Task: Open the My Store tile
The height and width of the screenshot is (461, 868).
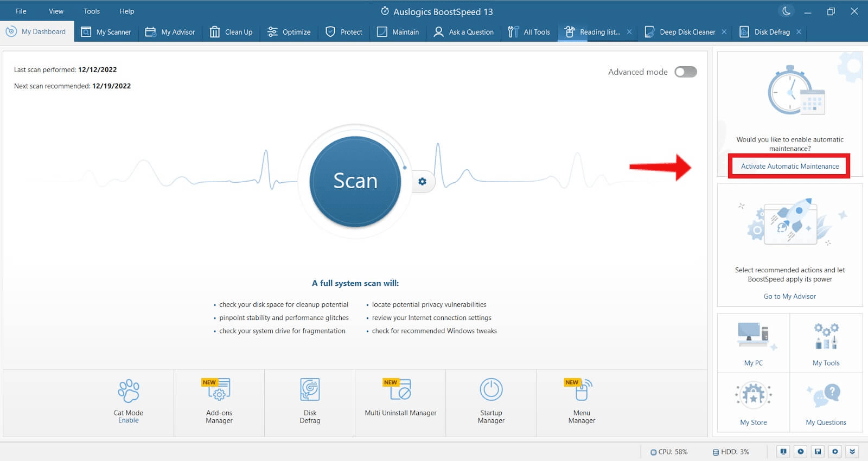Action: (x=753, y=402)
